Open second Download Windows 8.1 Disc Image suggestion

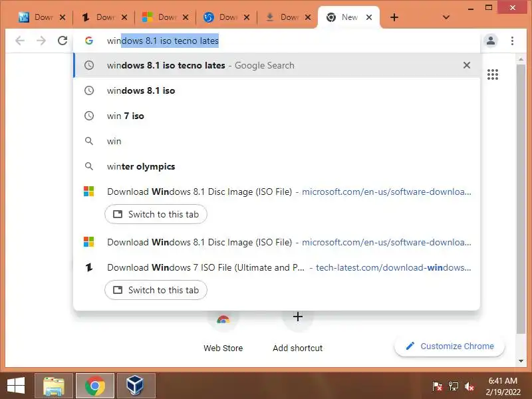277,242
